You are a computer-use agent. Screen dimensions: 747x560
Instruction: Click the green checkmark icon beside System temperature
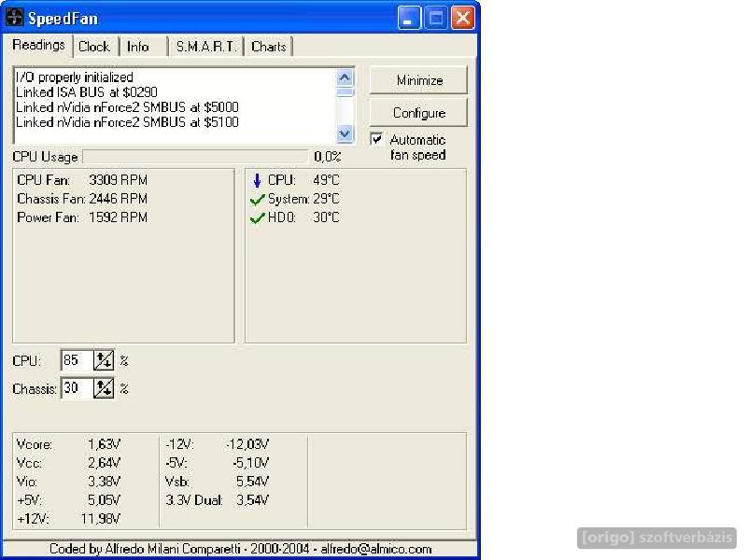[258, 200]
